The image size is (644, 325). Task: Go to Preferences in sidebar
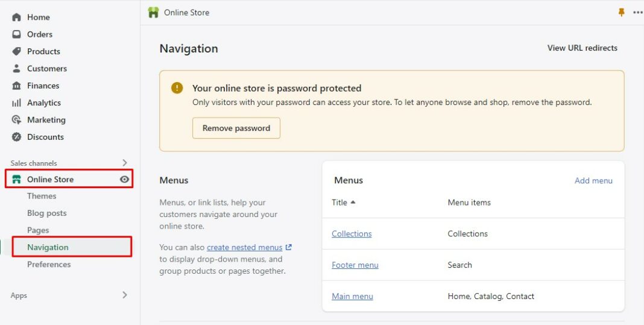[49, 264]
